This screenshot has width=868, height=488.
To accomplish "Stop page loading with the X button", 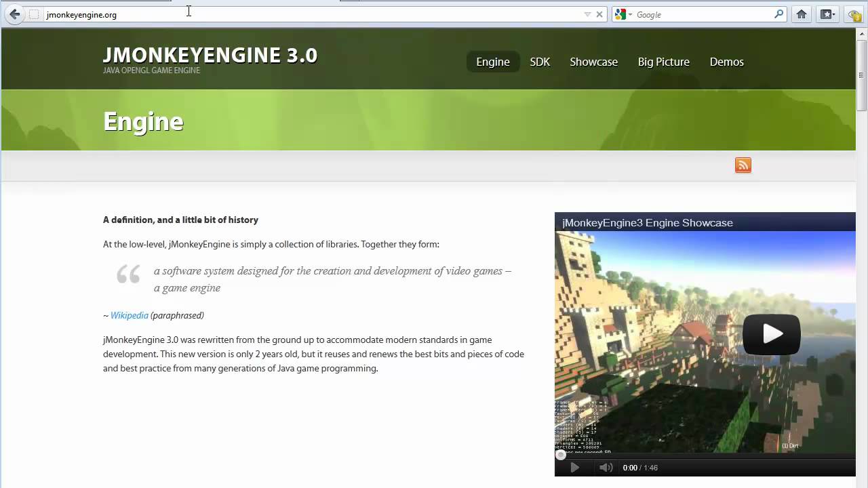I will [x=599, y=14].
